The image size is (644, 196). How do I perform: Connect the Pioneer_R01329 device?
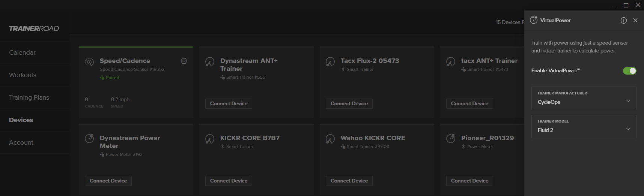pyautogui.click(x=469, y=181)
